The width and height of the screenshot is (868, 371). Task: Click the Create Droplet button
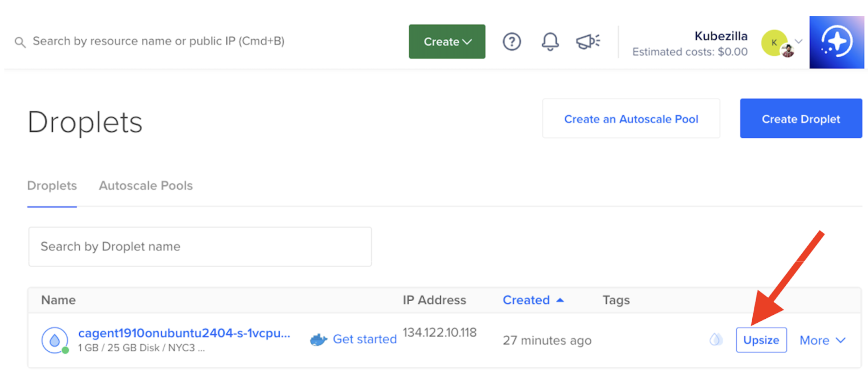[x=800, y=119]
